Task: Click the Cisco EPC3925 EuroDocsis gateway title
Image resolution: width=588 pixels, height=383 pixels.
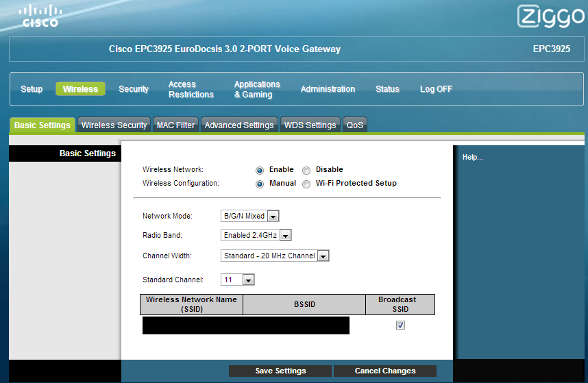Action: click(225, 49)
